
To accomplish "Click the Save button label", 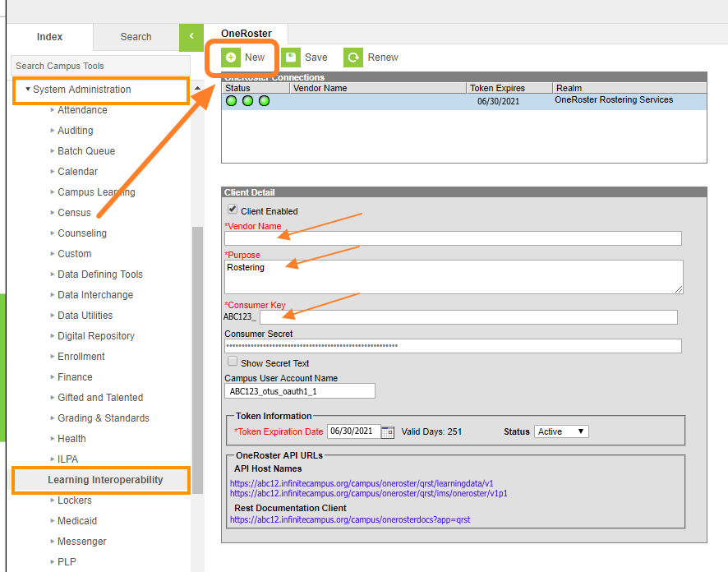I will coord(316,57).
